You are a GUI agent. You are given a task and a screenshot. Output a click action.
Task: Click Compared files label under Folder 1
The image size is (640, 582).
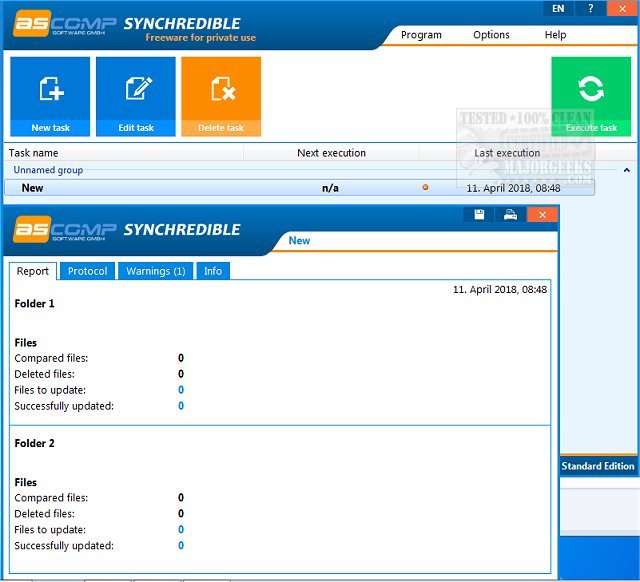click(x=51, y=358)
